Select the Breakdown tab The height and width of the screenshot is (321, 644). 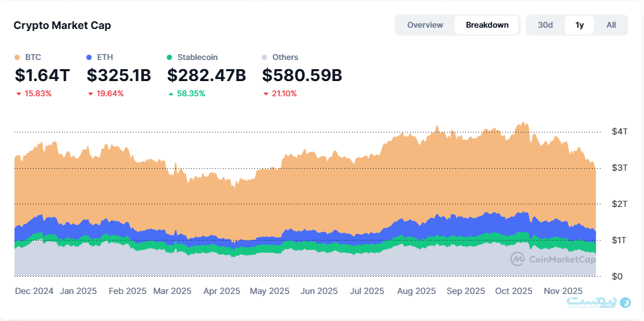486,25
